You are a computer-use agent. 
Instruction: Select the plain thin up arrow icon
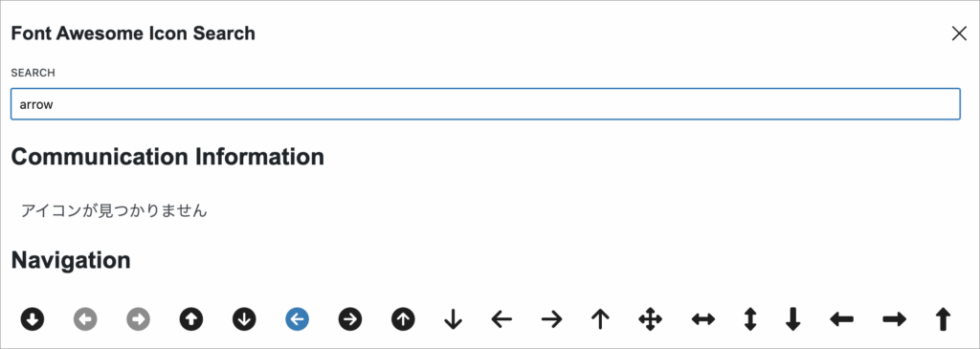(600, 319)
